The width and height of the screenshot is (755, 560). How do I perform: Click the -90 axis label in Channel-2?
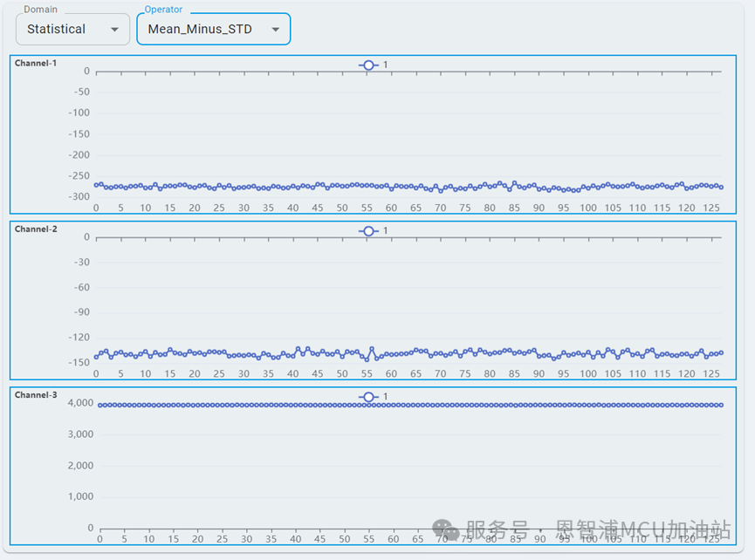[x=81, y=311]
